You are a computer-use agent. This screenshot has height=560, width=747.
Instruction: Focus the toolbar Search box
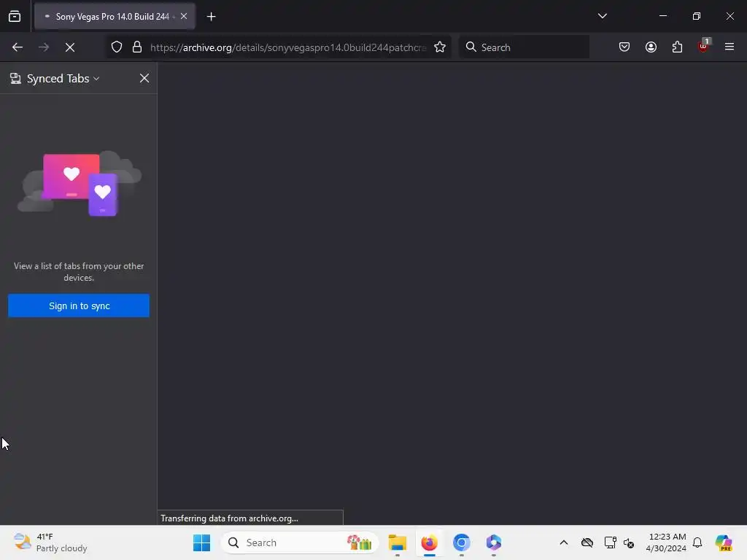coord(524,47)
